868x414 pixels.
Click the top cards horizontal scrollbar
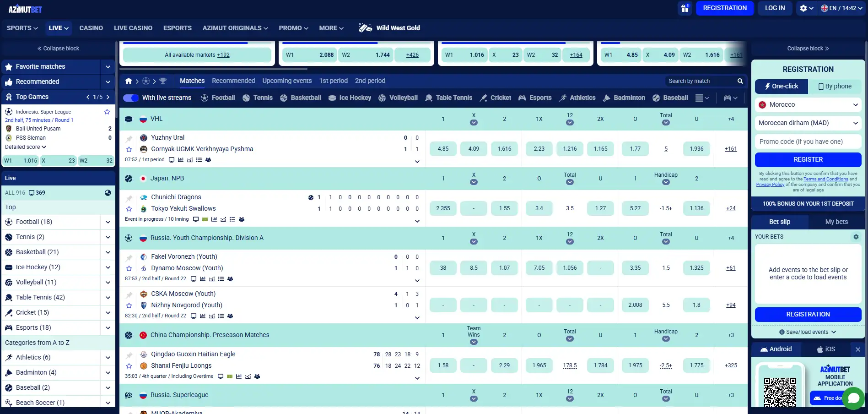pyautogui.click(x=213, y=70)
